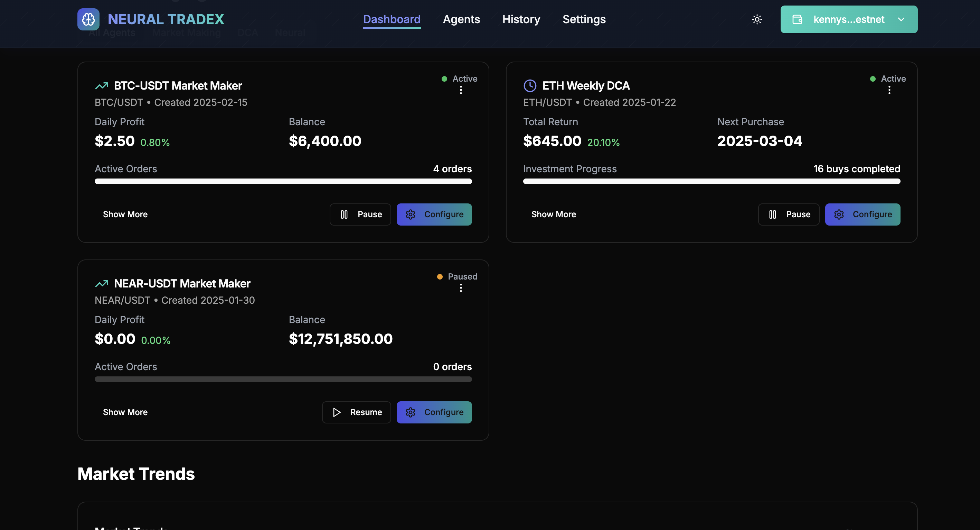
Task: Go to the Agents nav tab
Action: pyautogui.click(x=461, y=19)
